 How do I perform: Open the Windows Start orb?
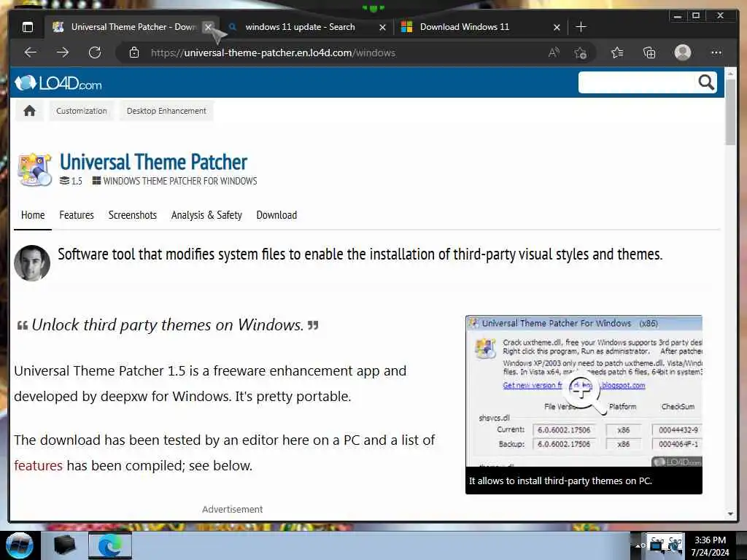click(x=19, y=545)
